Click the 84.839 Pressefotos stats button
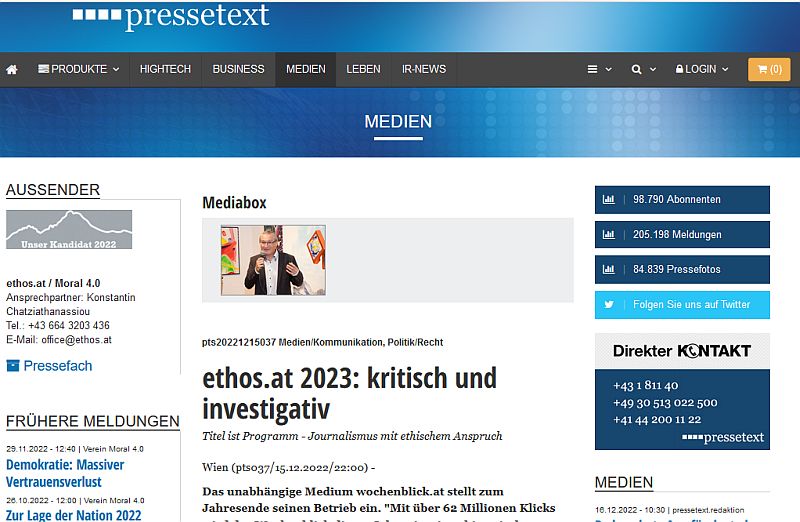This screenshot has width=800, height=522. (682, 269)
